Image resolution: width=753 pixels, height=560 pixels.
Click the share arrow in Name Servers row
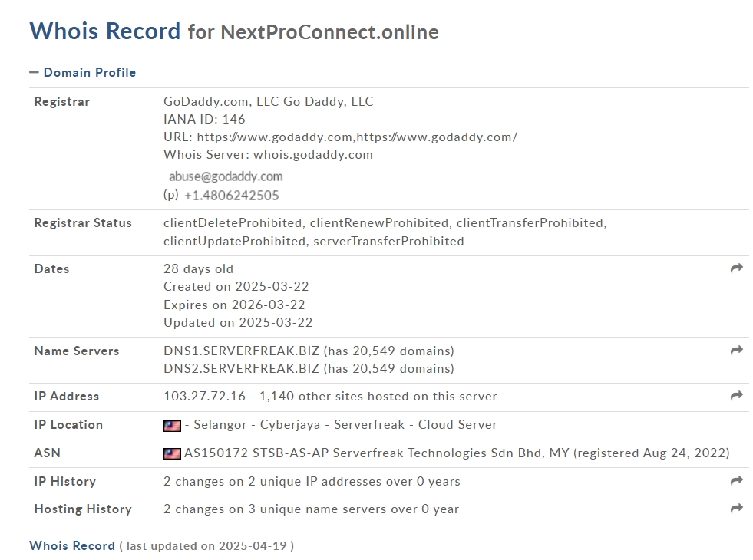[736, 351]
